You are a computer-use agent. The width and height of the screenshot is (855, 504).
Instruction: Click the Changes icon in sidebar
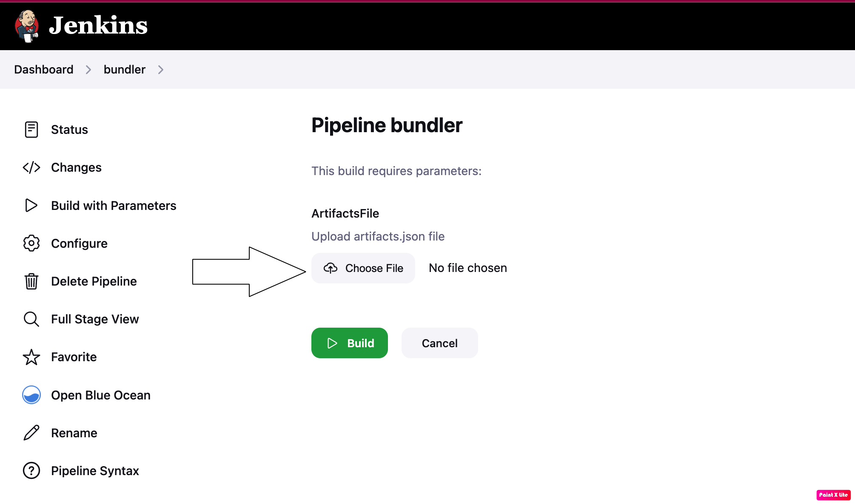coord(32,167)
